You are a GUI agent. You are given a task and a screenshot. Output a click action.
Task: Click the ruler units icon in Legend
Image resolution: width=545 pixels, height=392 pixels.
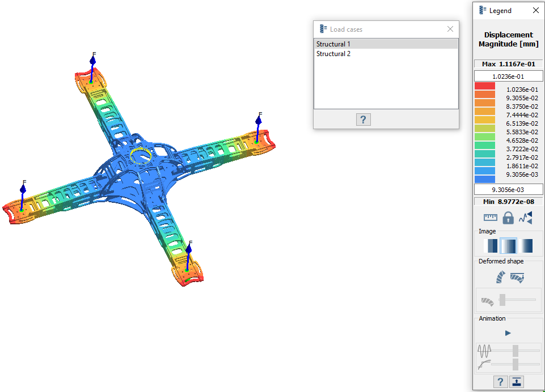(490, 218)
